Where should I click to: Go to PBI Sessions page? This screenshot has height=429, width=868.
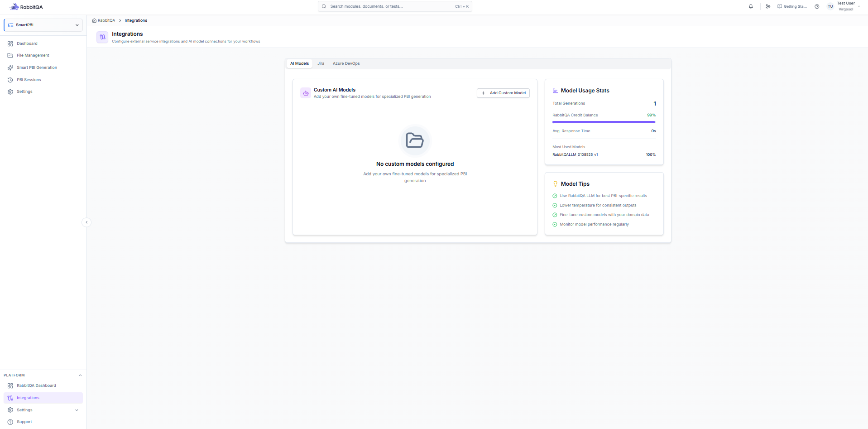click(29, 80)
